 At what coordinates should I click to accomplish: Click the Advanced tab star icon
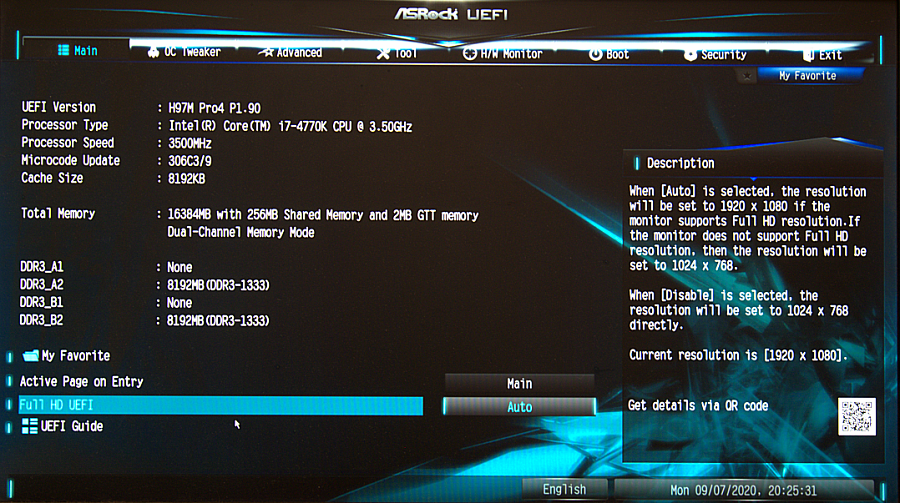(x=266, y=53)
